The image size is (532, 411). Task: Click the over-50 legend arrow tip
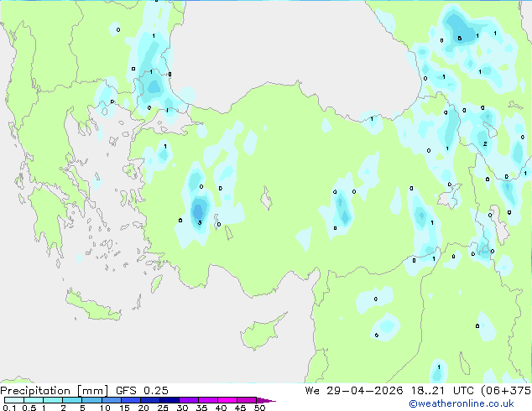[266, 400]
